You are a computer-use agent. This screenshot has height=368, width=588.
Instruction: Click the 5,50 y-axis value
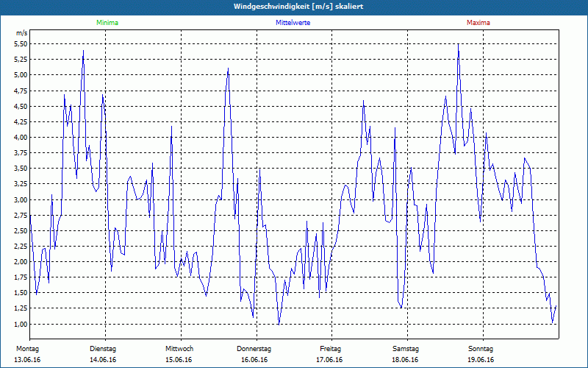(x=21, y=44)
